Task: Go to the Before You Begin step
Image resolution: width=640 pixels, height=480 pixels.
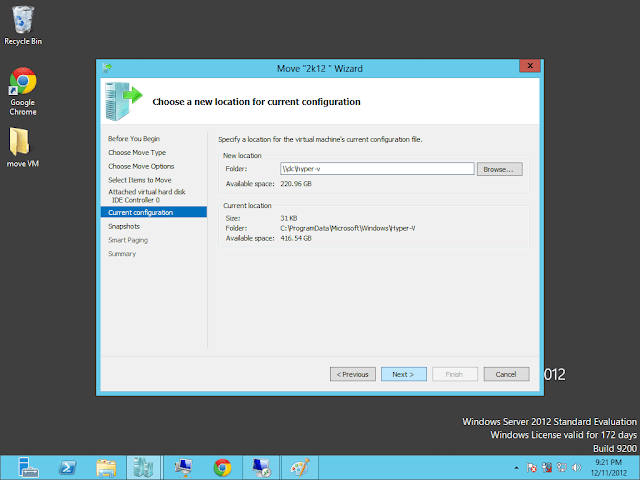Action: 134,138
